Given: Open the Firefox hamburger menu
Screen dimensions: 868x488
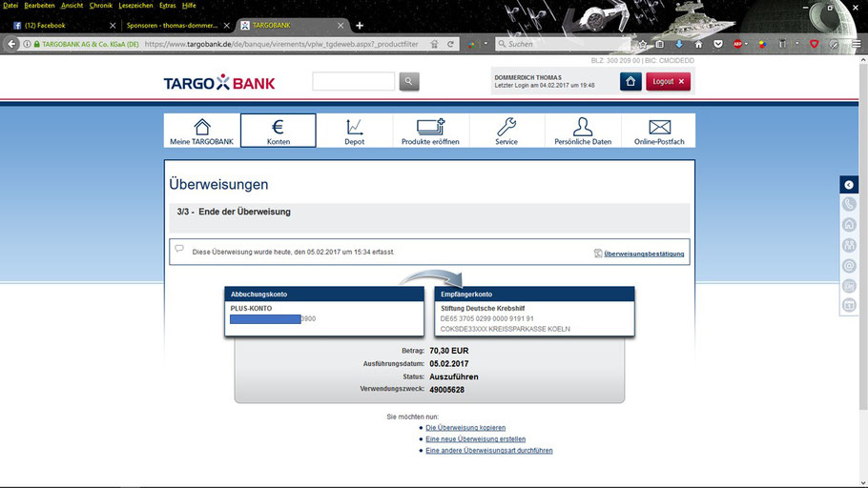Looking at the screenshot, I should (x=857, y=44).
